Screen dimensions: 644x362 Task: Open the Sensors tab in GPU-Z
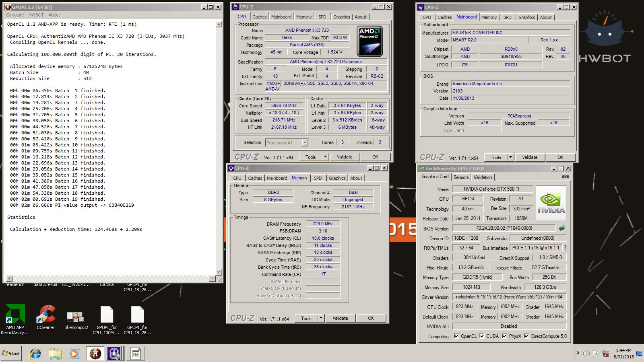[x=461, y=177]
